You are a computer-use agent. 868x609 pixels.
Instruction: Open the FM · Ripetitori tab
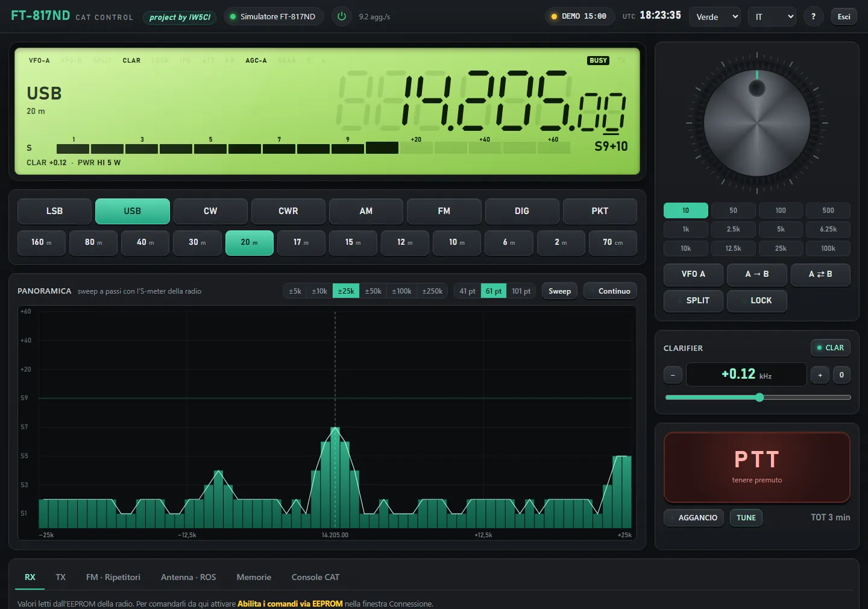[113, 577]
